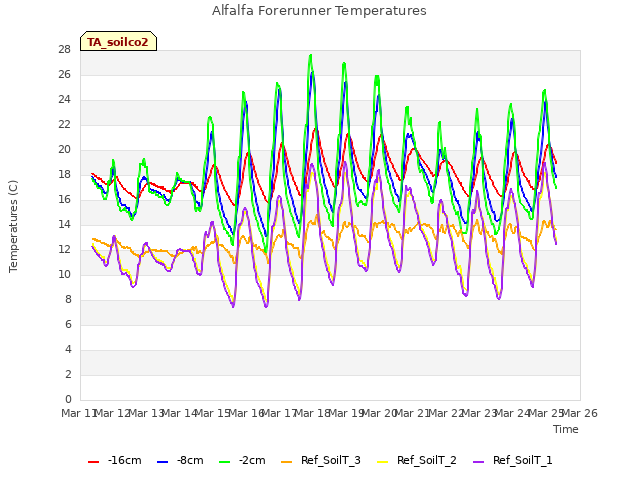Toggle the -8cm series in legend
The width and height of the screenshot is (640, 480).
180,460
